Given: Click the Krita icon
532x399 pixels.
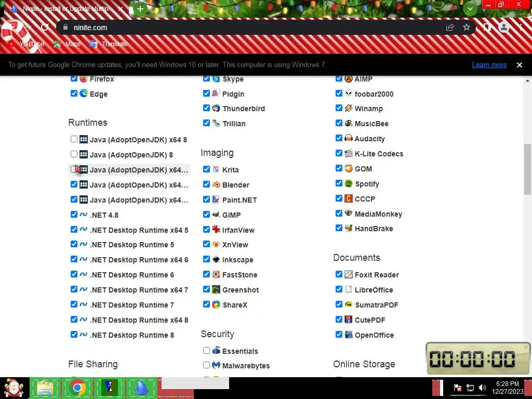Looking at the screenshot, I should coord(216,169).
